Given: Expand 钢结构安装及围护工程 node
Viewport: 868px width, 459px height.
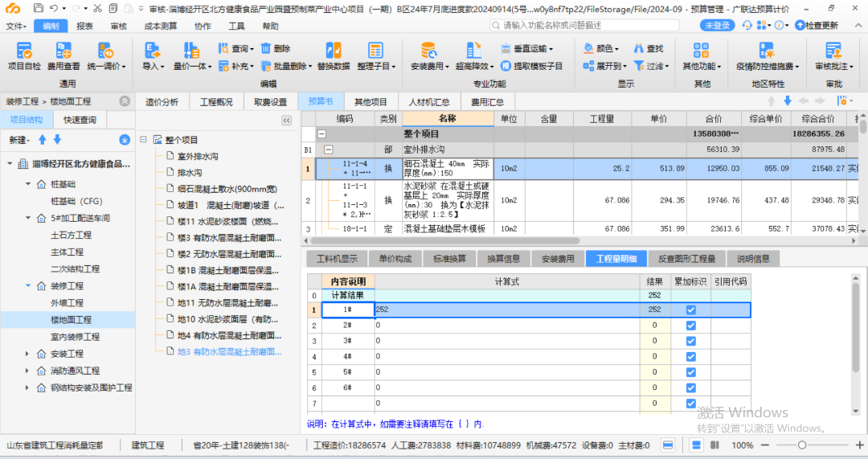Looking at the screenshot, I should (27, 388).
